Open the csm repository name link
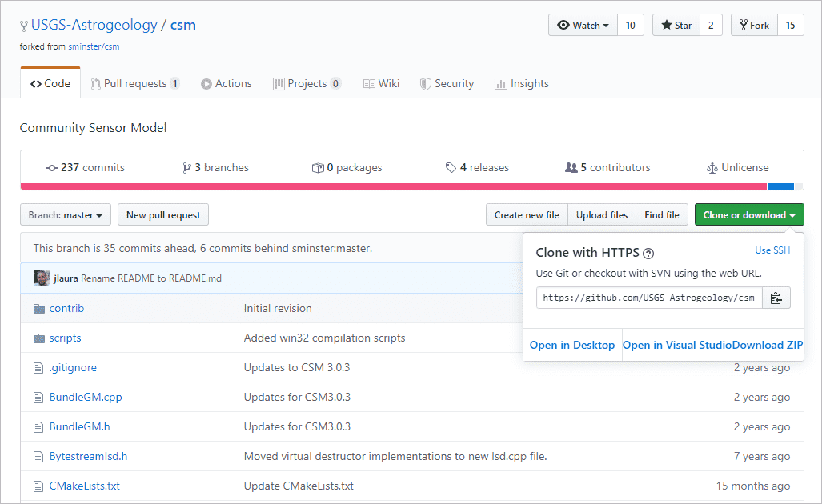 click(x=183, y=25)
